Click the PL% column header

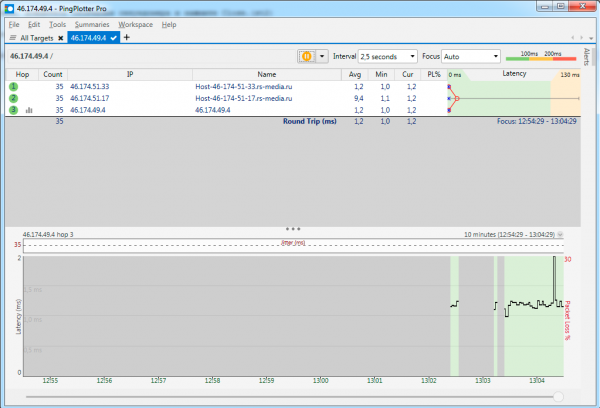point(434,74)
